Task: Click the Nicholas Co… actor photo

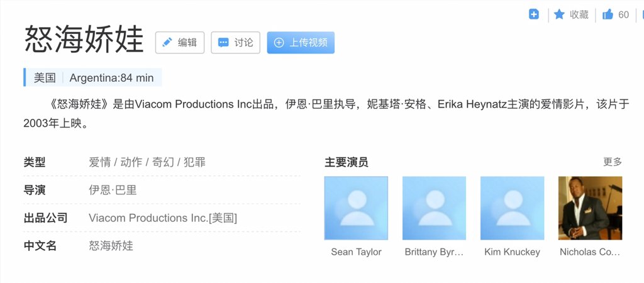Action: click(590, 208)
